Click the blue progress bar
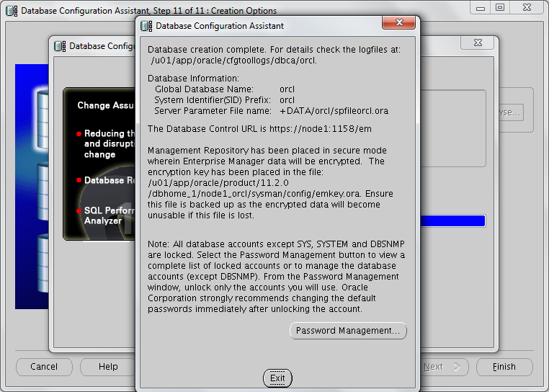 click(x=452, y=221)
